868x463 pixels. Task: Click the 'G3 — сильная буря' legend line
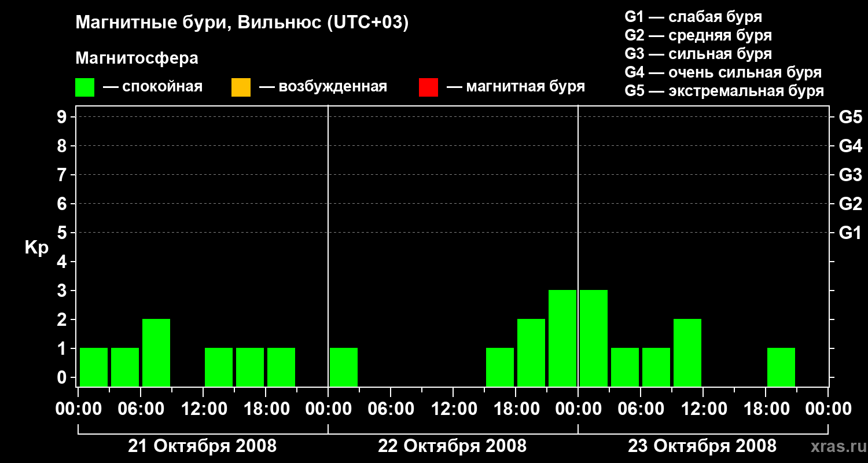pyautogui.click(x=698, y=54)
